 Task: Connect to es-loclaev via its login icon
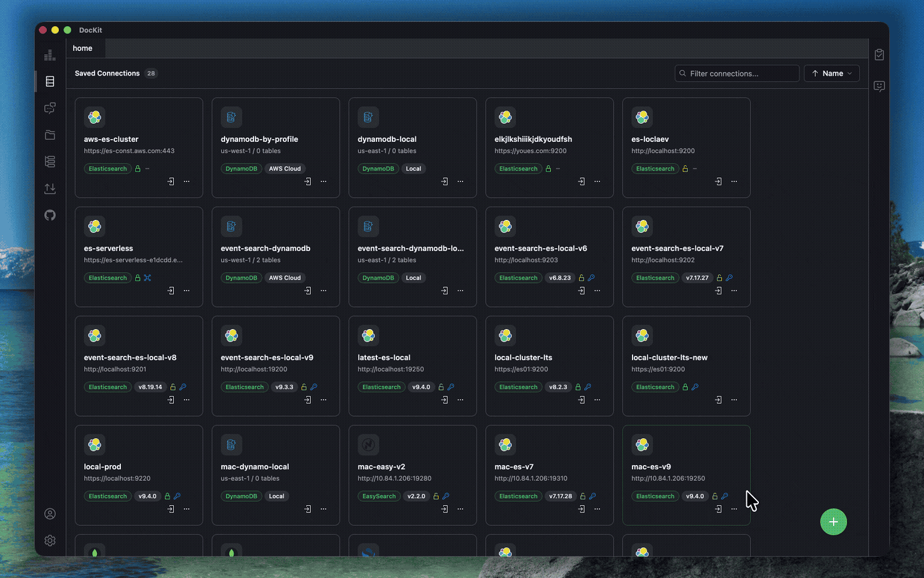(x=719, y=181)
